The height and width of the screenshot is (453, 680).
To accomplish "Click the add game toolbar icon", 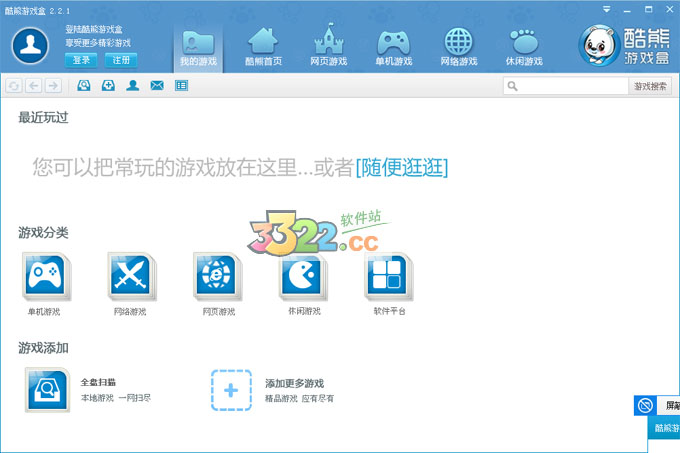I will (108, 86).
